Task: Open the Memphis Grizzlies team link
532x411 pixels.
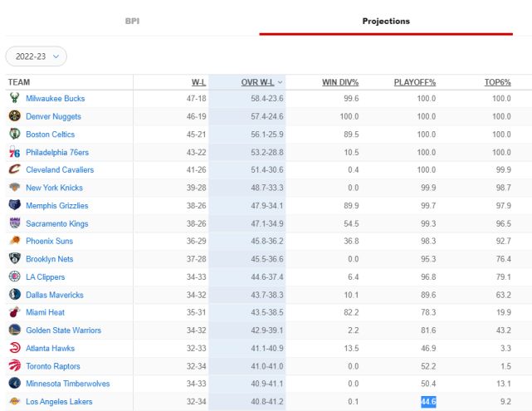Action: click(x=56, y=206)
